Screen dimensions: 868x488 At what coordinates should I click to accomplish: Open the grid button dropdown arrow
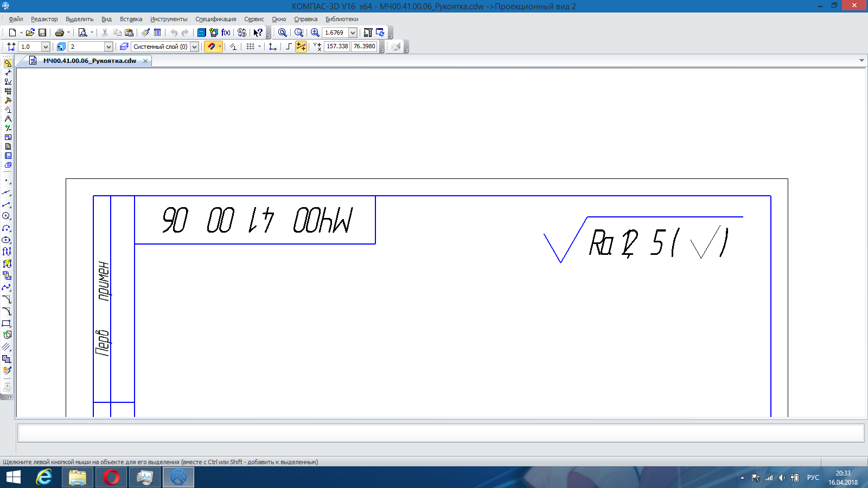click(259, 47)
